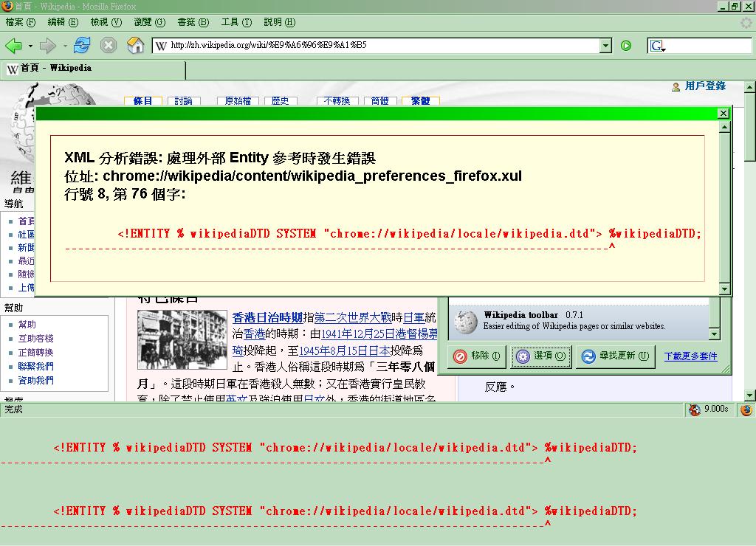Reload the page with the refresh icon
The height and width of the screenshot is (546, 756).
(x=82, y=45)
